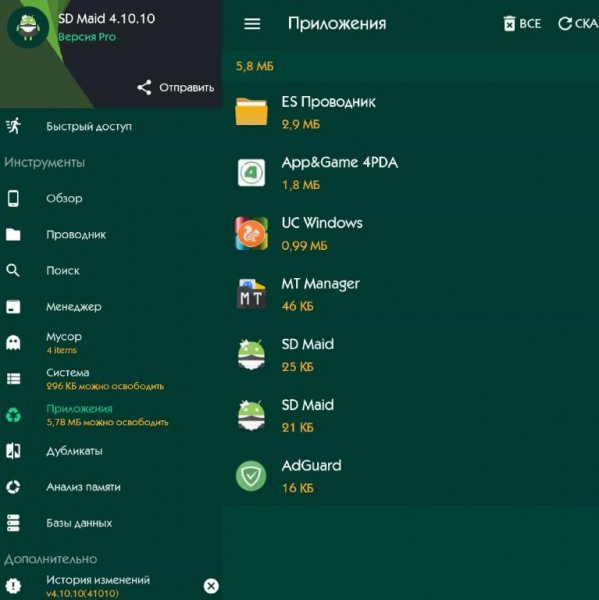Image resolution: width=599 pixels, height=600 pixels.
Task: Click 296 КБ можно освободить text
Action: [105, 386]
